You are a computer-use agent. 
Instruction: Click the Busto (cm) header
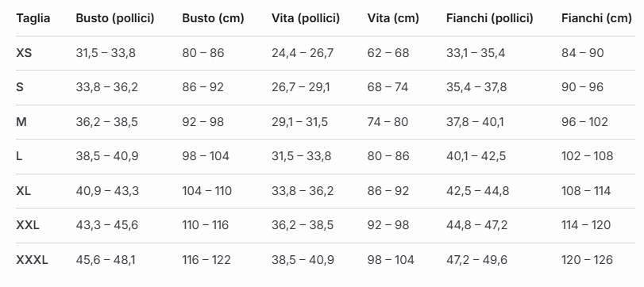(213, 18)
